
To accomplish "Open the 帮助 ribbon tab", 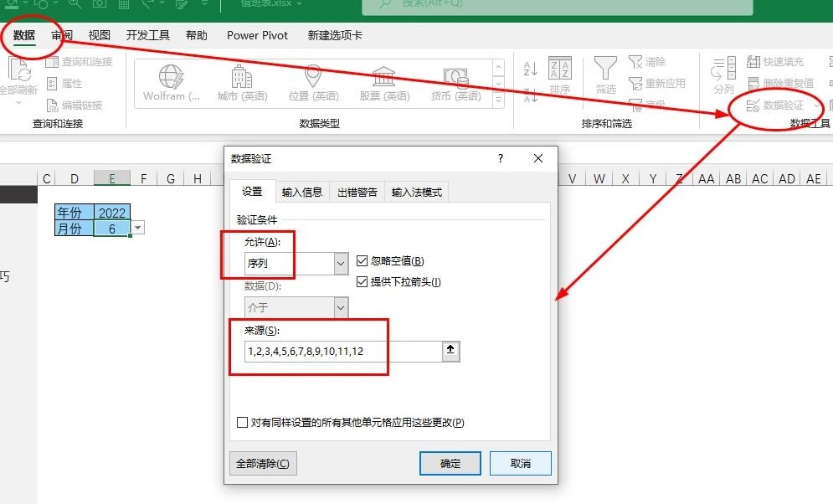I will pos(197,36).
